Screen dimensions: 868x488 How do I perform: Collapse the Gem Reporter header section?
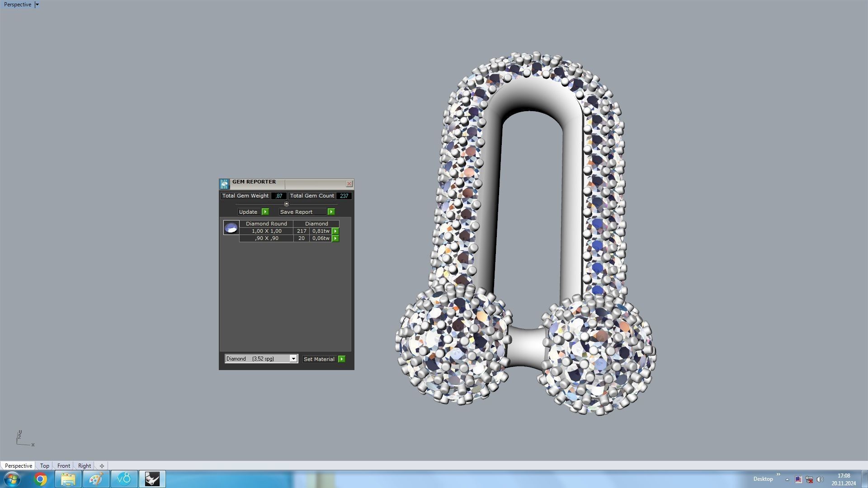[x=286, y=204]
